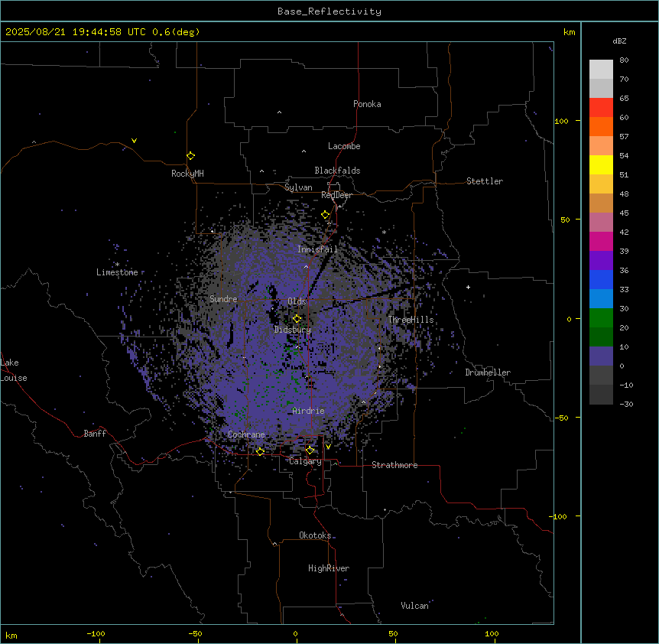Click the -50 tick on the bottom axis

point(196,633)
